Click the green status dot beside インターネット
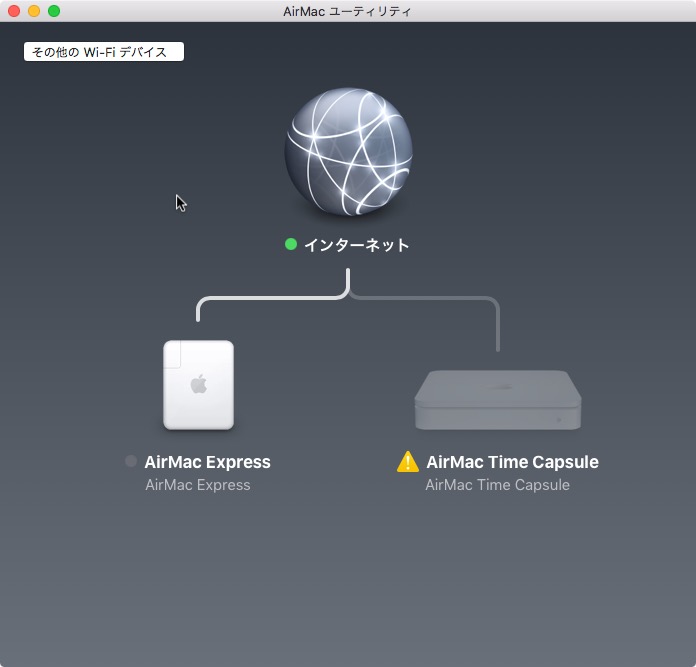 (x=291, y=244)
